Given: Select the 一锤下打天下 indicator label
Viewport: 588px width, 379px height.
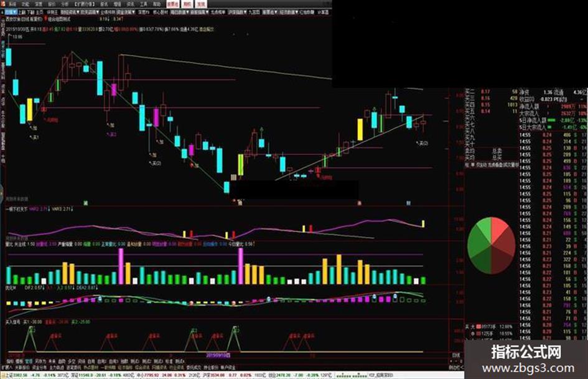Looking at the screenshot, I should tap(17, 208).
